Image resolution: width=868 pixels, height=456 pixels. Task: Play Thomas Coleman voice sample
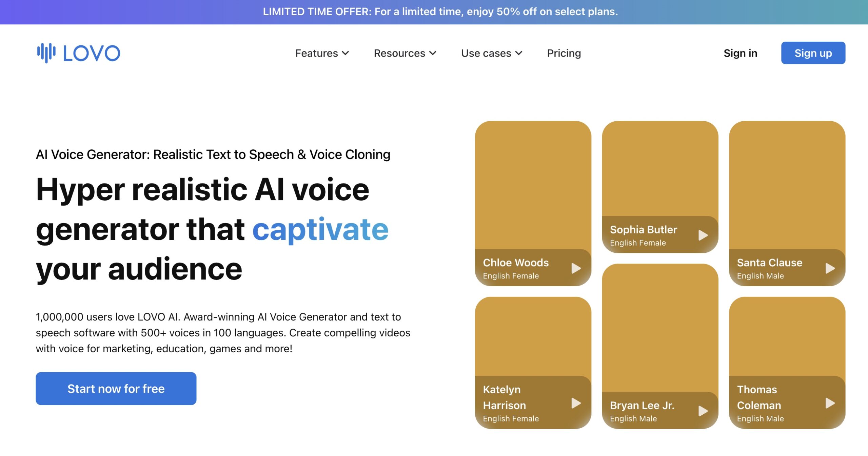[x=830, y=403]
